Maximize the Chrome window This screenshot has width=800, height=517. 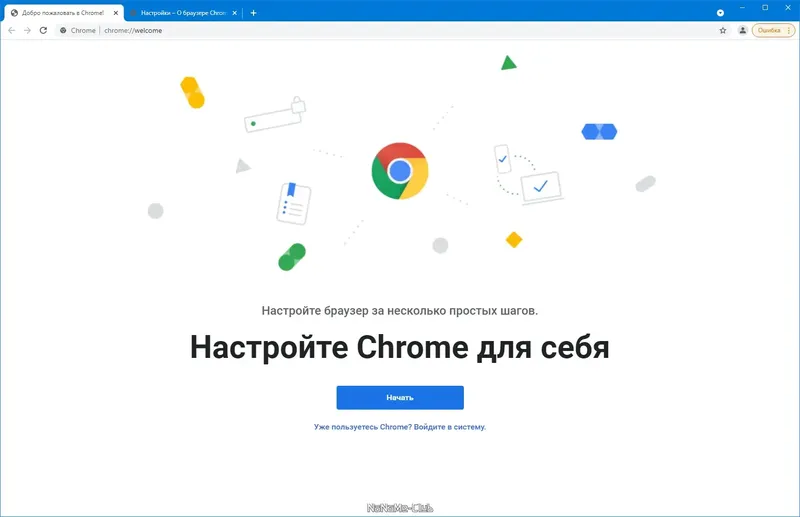click(x=765, y=8)
